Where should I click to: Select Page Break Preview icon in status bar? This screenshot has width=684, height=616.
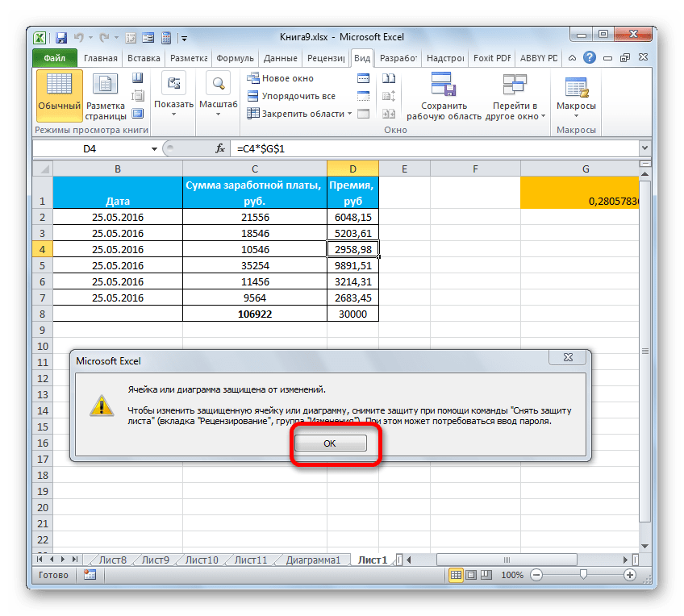coord(486,575)
